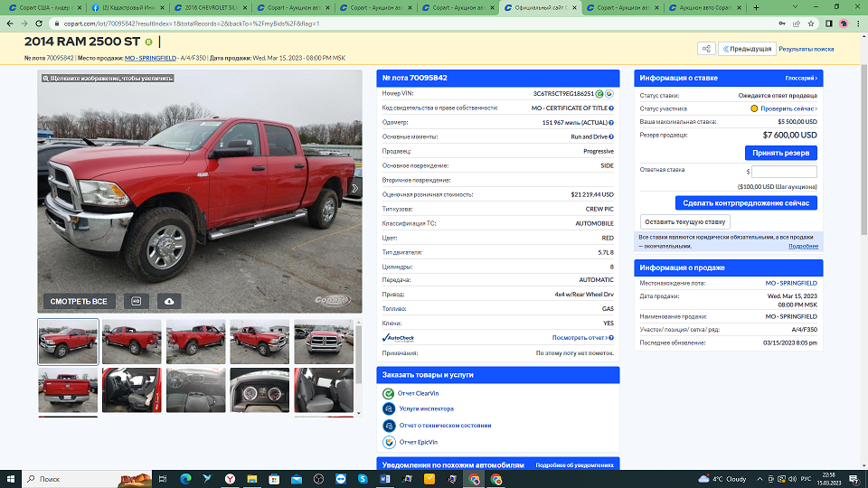The width and height of the screenshot is (868, 488).
Task: Click the inspector services icon
Action: (x=389, y=408)
